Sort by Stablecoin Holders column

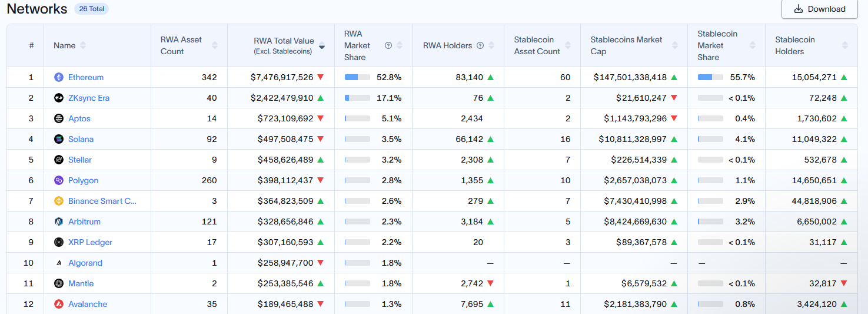coord(845,45)
